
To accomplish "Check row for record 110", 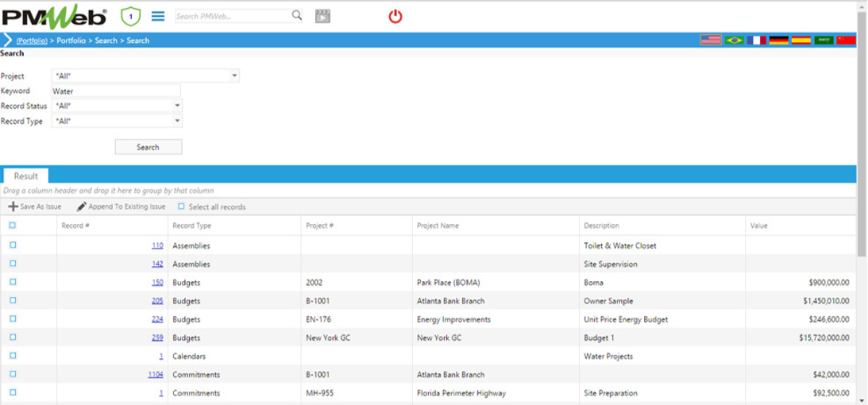I will point(13,245).
